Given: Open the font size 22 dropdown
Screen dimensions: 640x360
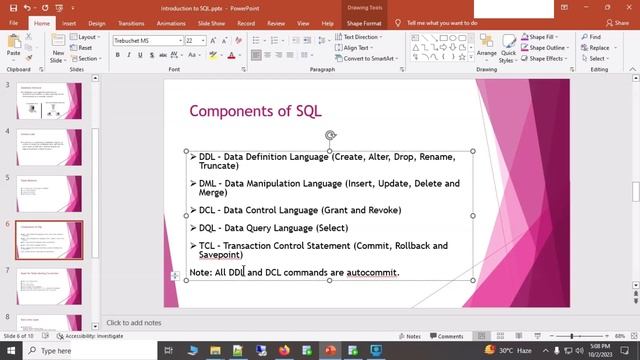Looking at the screenshot, I should pyautogui.click(x=203, y=40).
